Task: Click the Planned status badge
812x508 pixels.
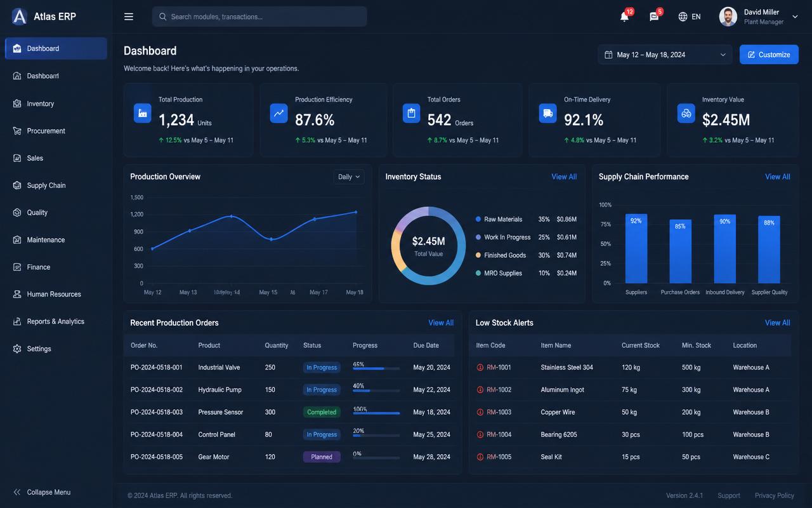Action: tap(322, 457)
